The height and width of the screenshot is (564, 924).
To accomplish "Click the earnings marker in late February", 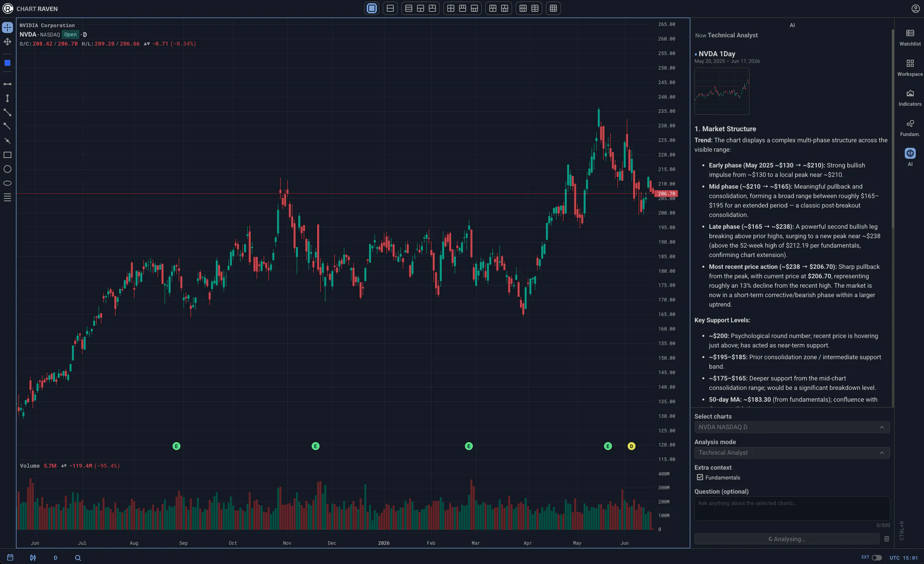I will pyautogui.click(x=469, y=446).
